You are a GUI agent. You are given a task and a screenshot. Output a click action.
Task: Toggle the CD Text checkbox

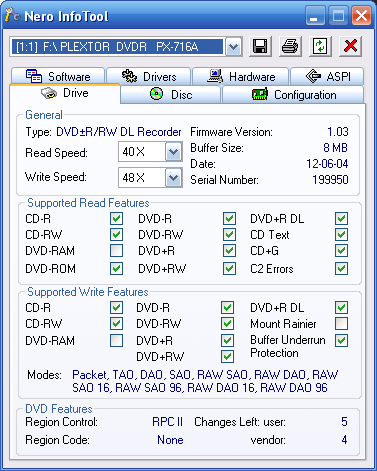pos(342,234)
